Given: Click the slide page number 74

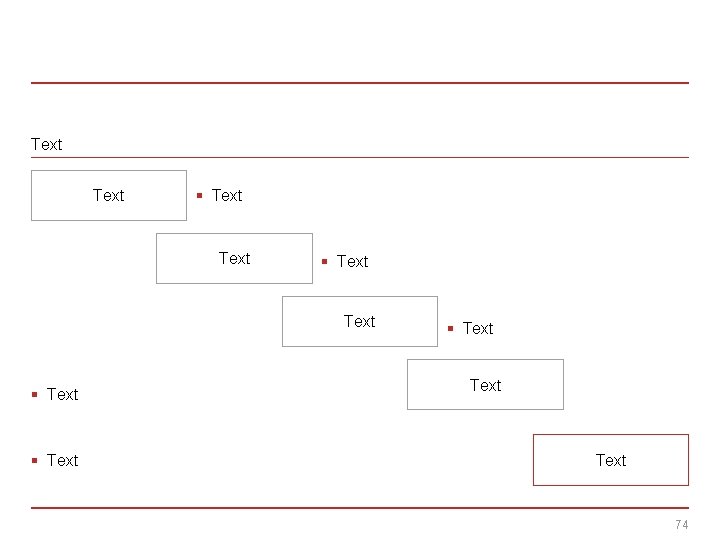Looking at the screenshot, I should coord(682,525).
